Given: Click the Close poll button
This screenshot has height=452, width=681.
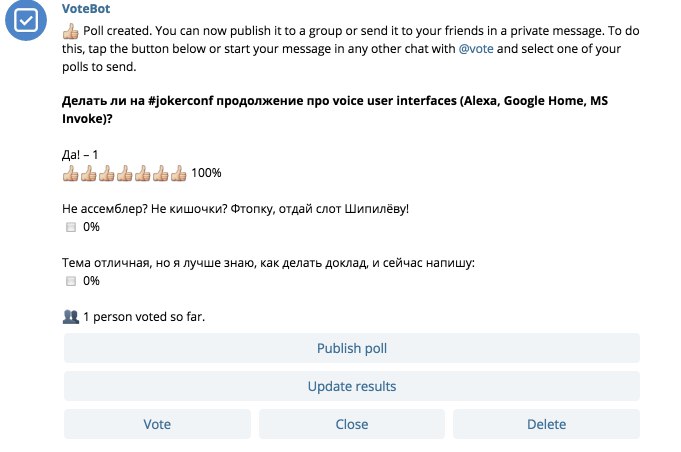Looking at the screenshot, I should pos(352,424).
